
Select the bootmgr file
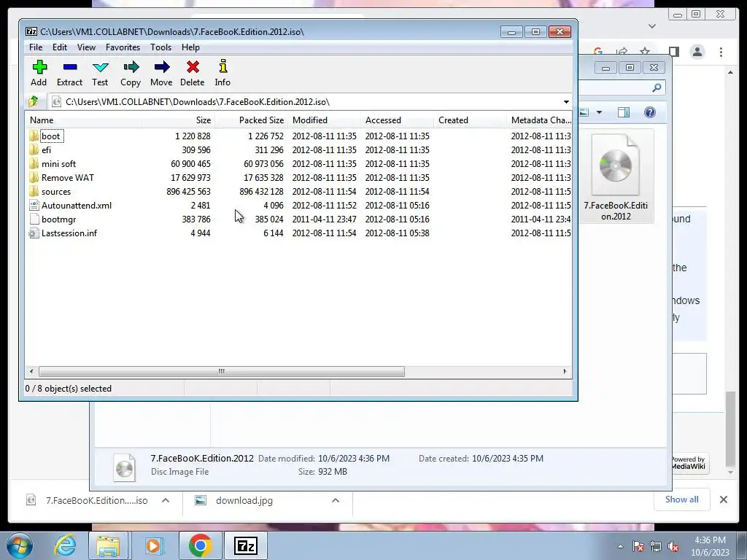(58, 219)
